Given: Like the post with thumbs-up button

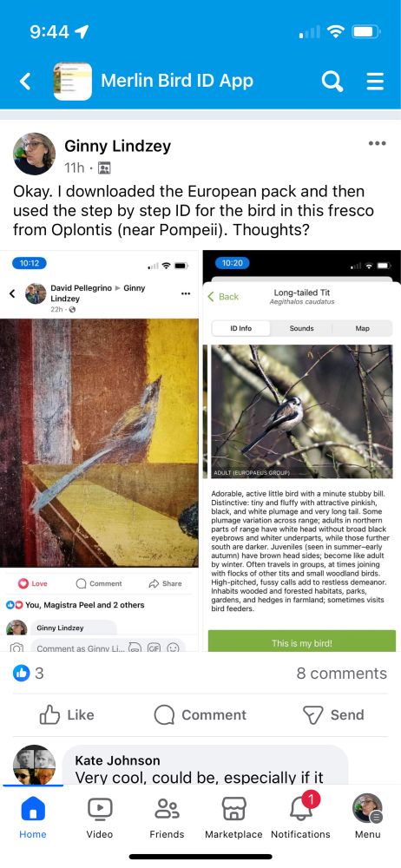Looking at the screenshot, I should tap(67, 714).
